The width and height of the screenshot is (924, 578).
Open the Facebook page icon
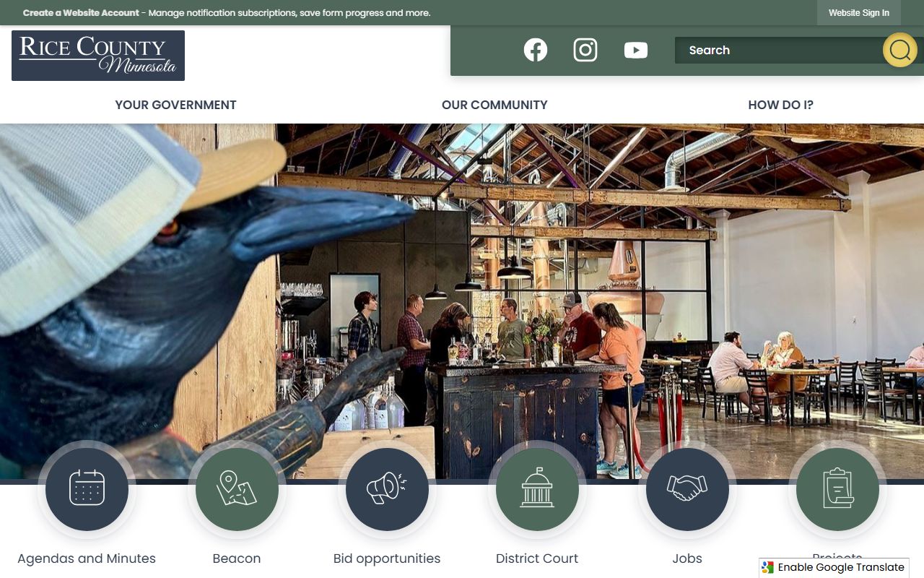tap(535, 50)
